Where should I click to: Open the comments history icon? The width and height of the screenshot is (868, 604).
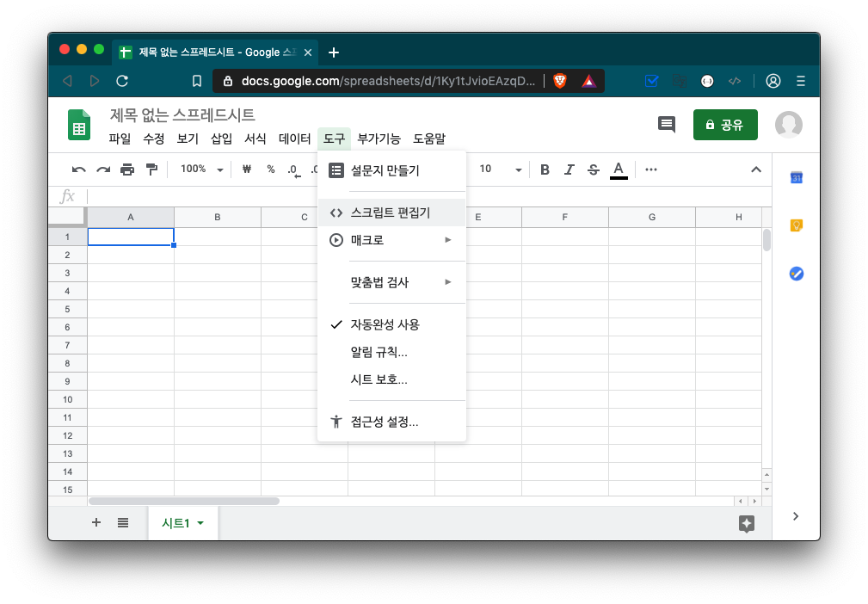667,124
